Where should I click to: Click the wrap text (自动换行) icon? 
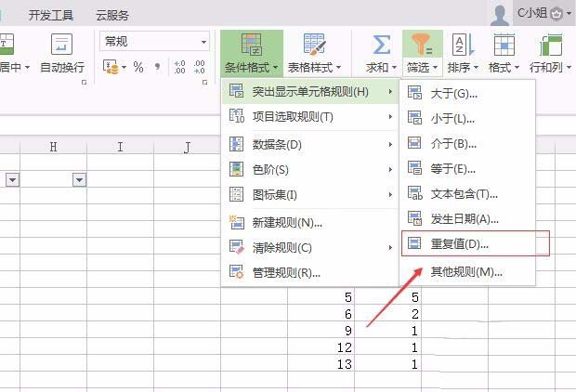point(61,45)
